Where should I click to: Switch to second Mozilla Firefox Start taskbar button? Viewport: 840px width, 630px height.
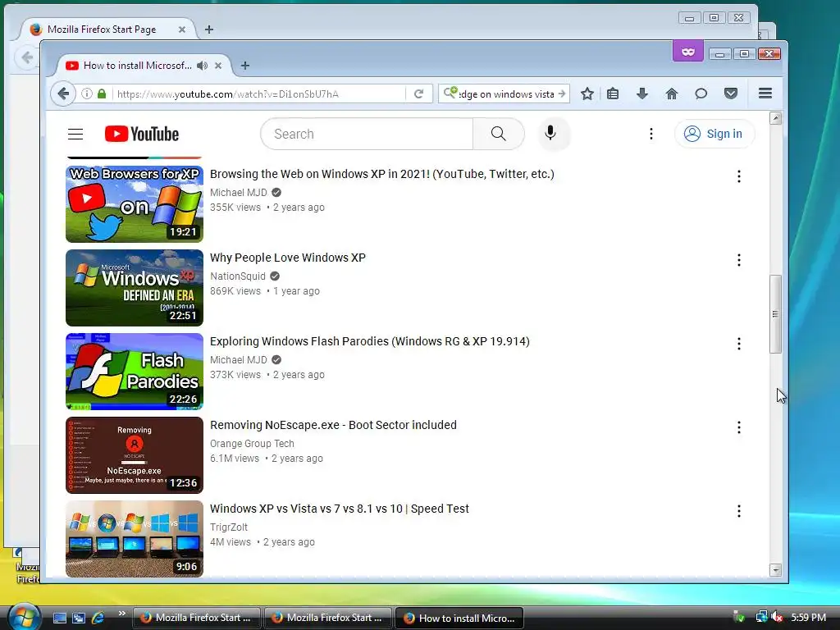328,618
